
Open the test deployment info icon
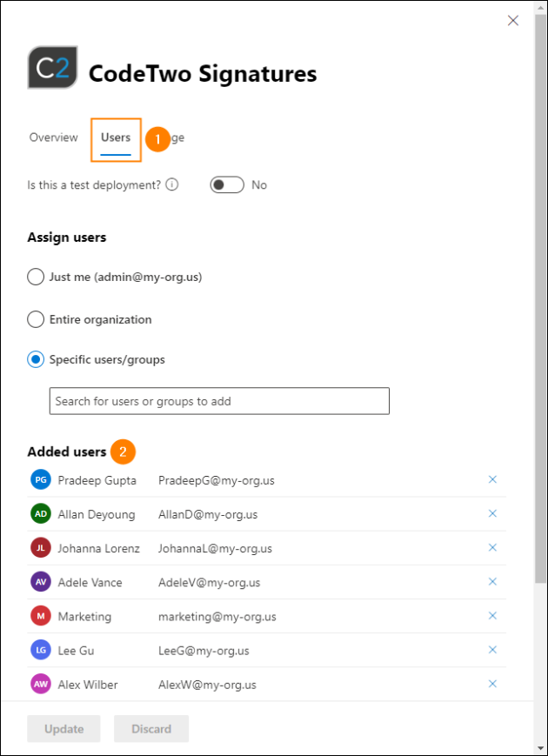pos(172,184)
